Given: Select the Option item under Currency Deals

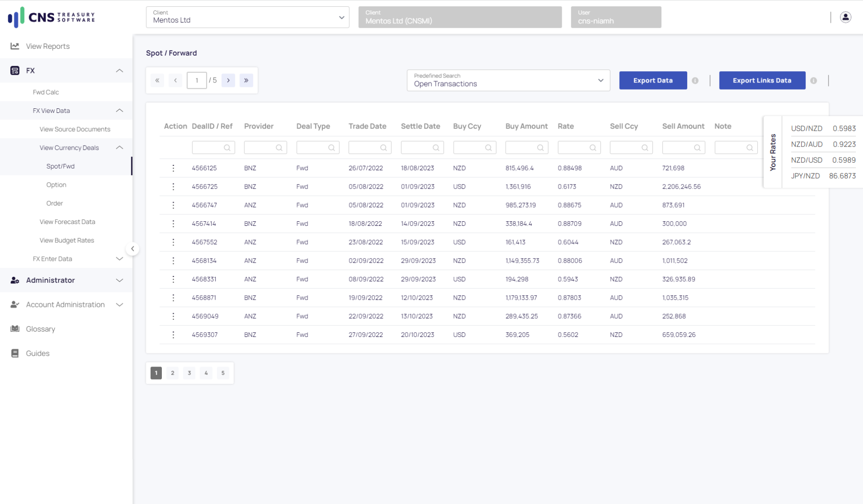Looking at the screenshot, I should (56, 185).
